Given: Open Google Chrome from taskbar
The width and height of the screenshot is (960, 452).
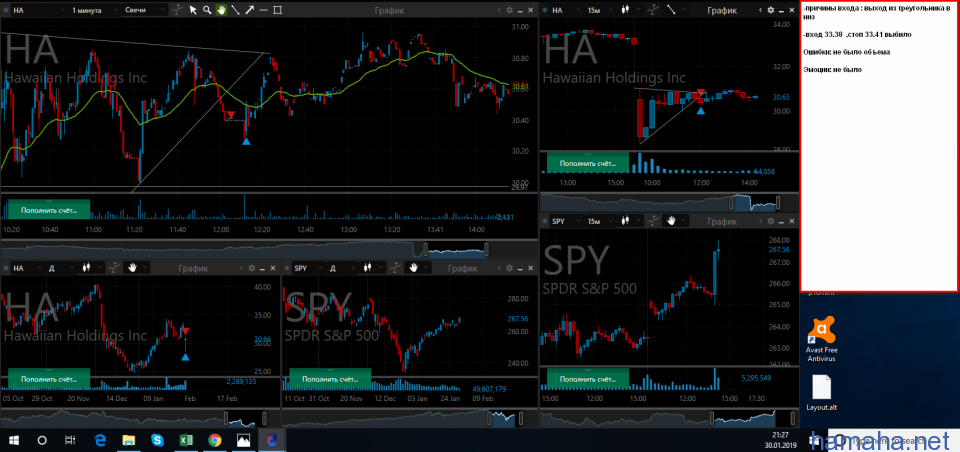Looking at the screenshot, I should (214, 440).
